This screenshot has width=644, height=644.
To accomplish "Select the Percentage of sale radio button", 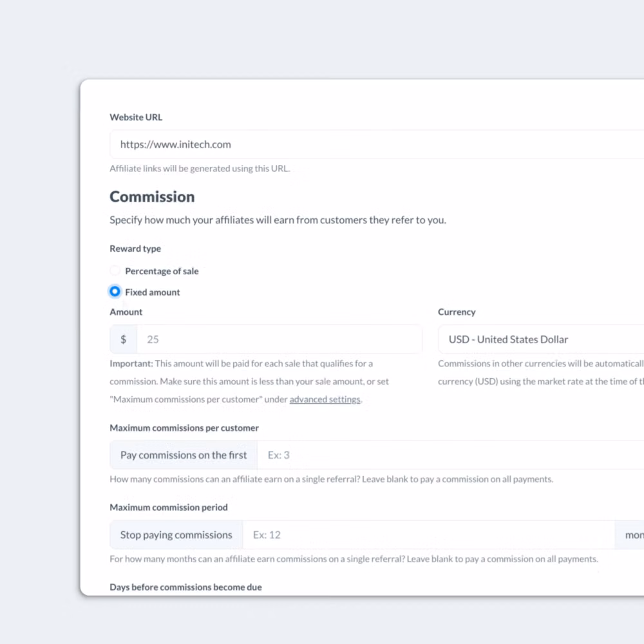I will click(x=115, y=271).
